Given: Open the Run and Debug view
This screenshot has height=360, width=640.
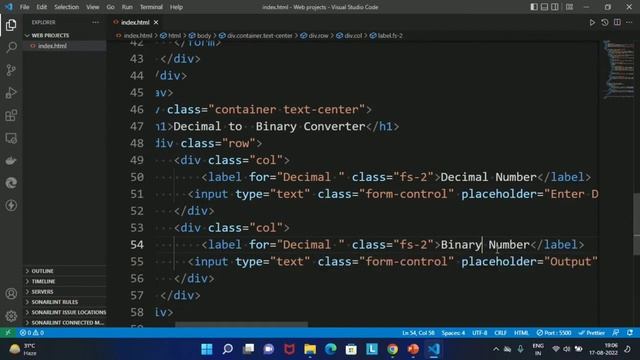Looking at the screenshot, I should pos(11,93).
